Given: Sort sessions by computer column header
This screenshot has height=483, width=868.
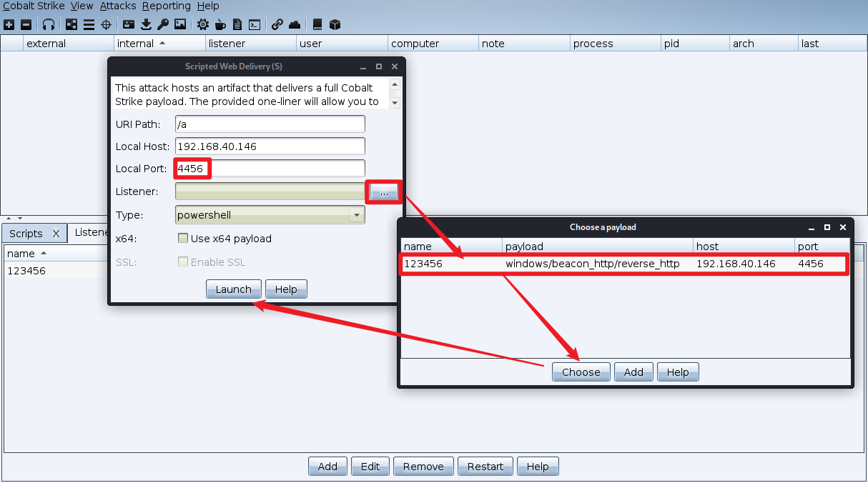Looking at the screenshot, I should (x=433, y=44).
